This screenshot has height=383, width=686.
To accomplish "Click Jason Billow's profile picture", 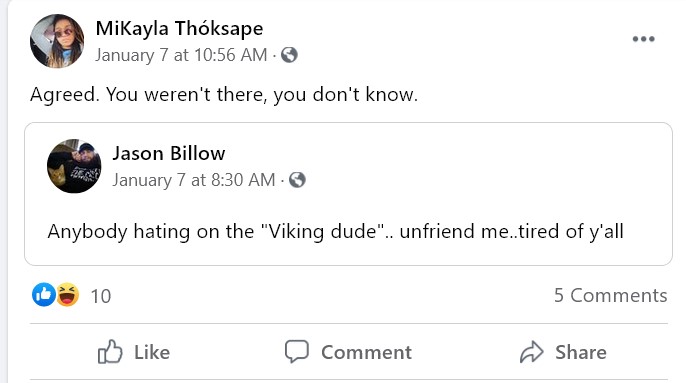I will click(x=74, y=166).
